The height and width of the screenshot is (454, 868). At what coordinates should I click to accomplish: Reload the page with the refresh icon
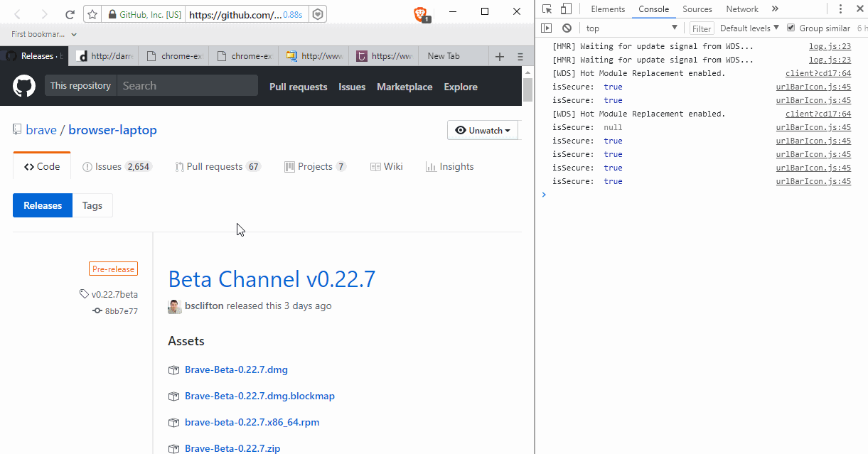(x=70, y=14)
